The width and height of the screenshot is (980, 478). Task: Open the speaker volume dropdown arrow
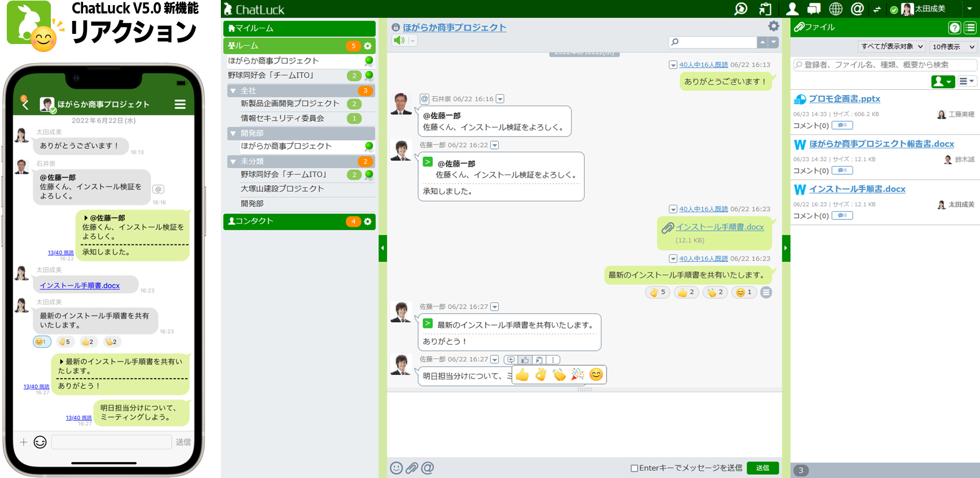coord(412,40)
